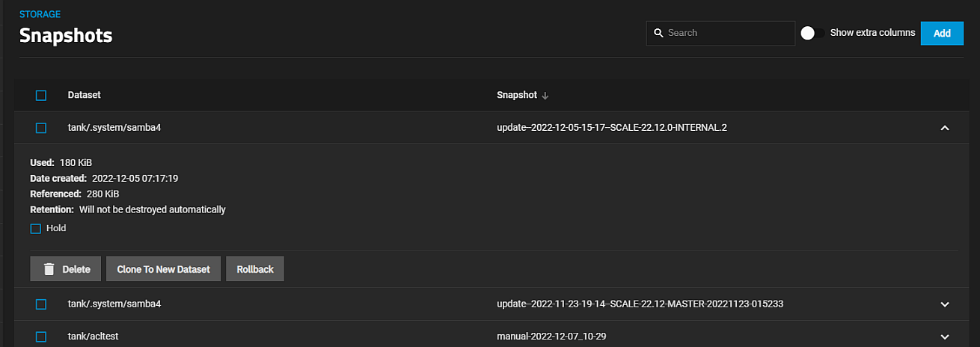Toggle Show extra columns switch
The width and height of the screenshot is (980, 347).
click(812, 33)
